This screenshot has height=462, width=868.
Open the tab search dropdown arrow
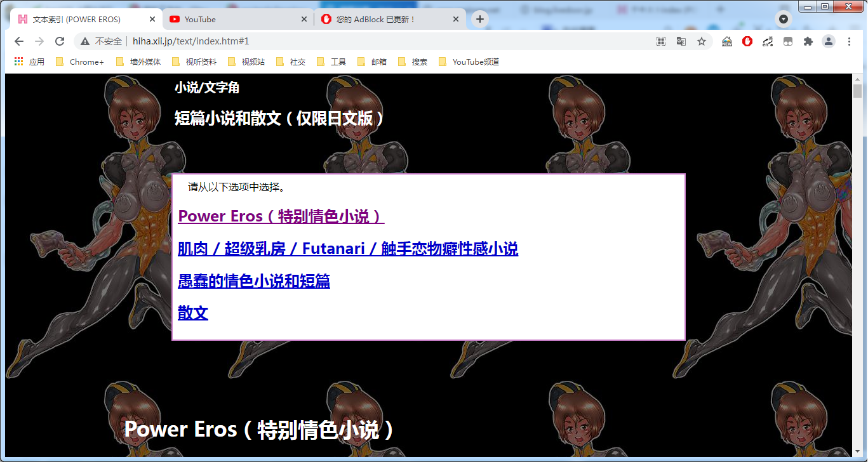784,19
